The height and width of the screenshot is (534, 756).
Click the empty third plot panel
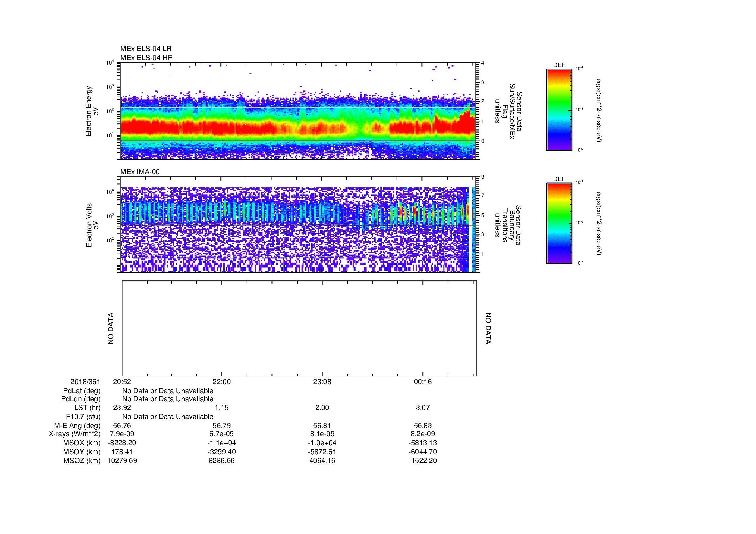(x=299, y=328)
